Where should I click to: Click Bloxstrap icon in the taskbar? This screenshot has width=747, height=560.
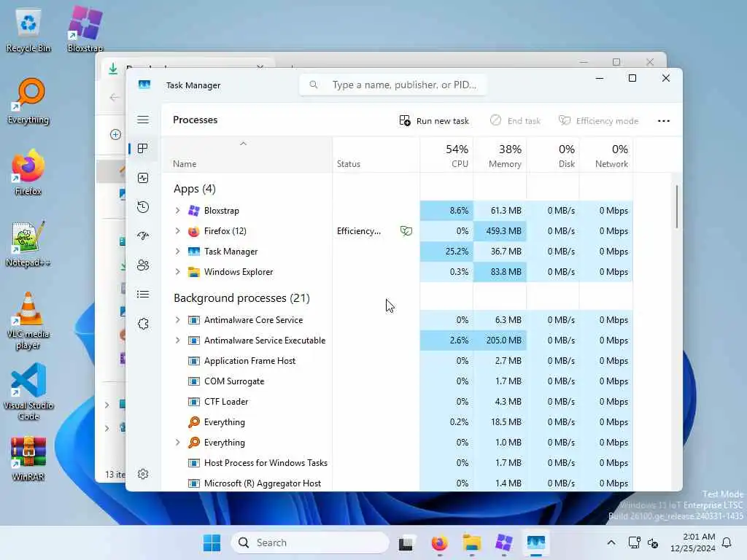pos(503,542)
